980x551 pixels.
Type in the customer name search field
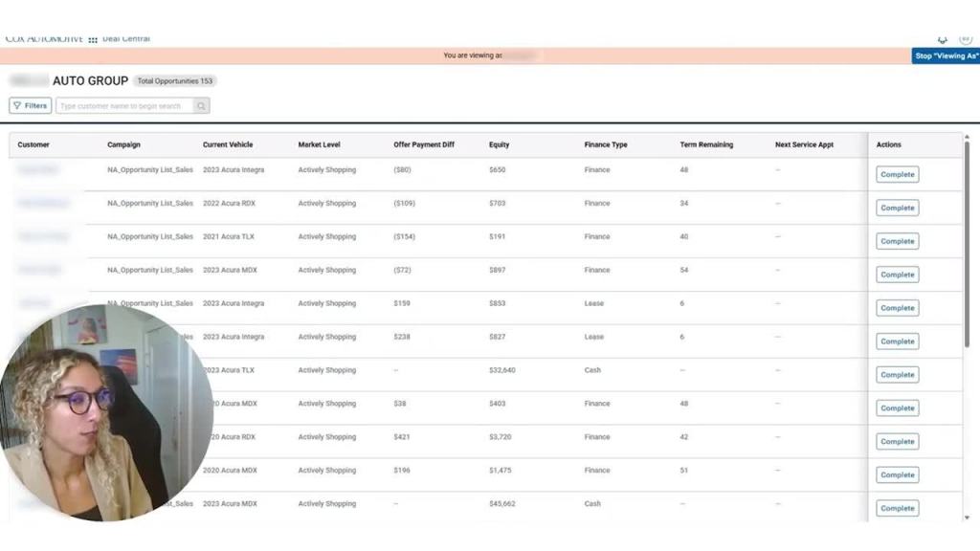124,106
